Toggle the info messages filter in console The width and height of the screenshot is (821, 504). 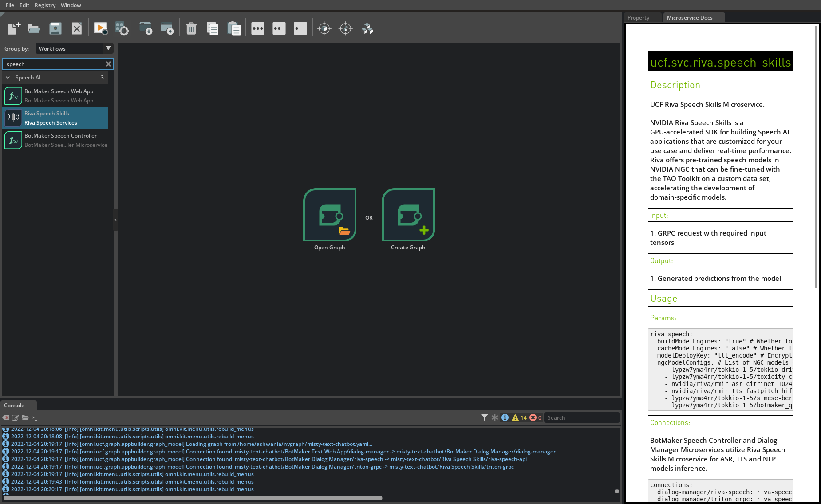pyautogui.click(x=505, y=417)
